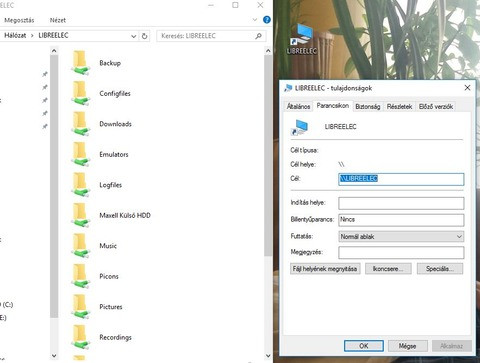The image size is (480, 363).
Task: Click the LIBREELEC icon in properties title bar
Action: 288,88
